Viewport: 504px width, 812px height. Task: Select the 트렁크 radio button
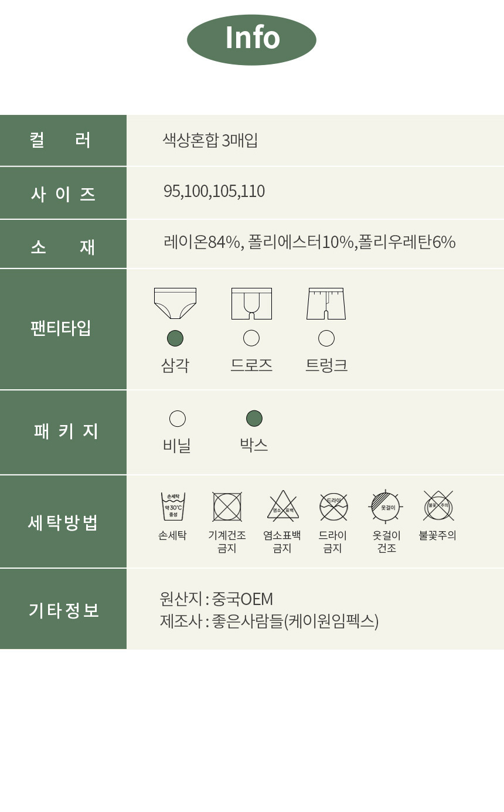click(326, 338)
